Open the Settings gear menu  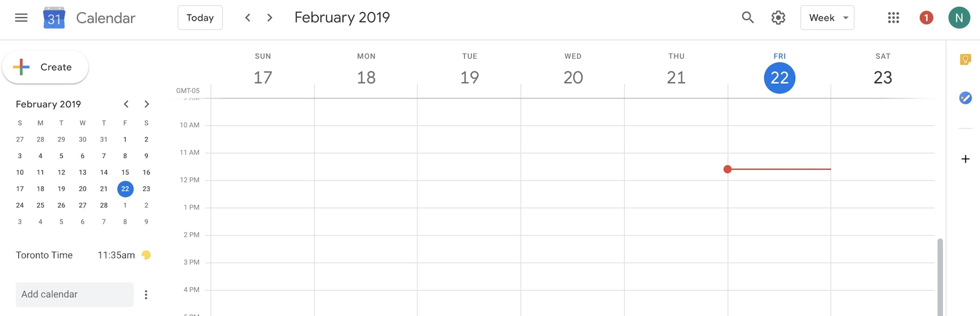point(778,18)
